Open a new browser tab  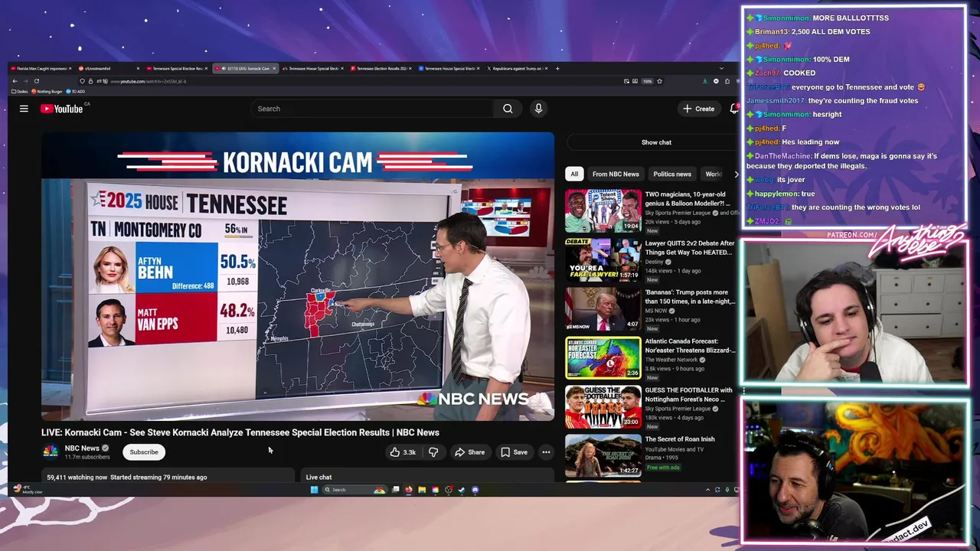click(557, 68)
